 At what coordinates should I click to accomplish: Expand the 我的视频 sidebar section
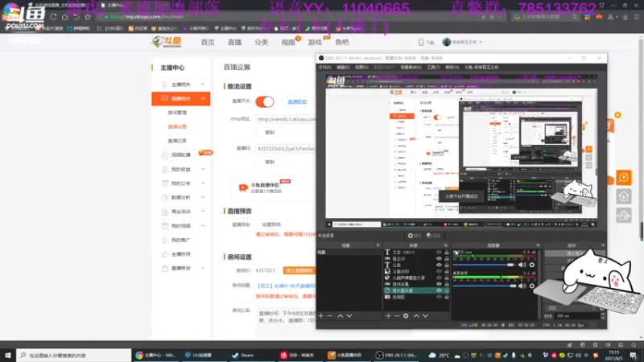(203, 226)
